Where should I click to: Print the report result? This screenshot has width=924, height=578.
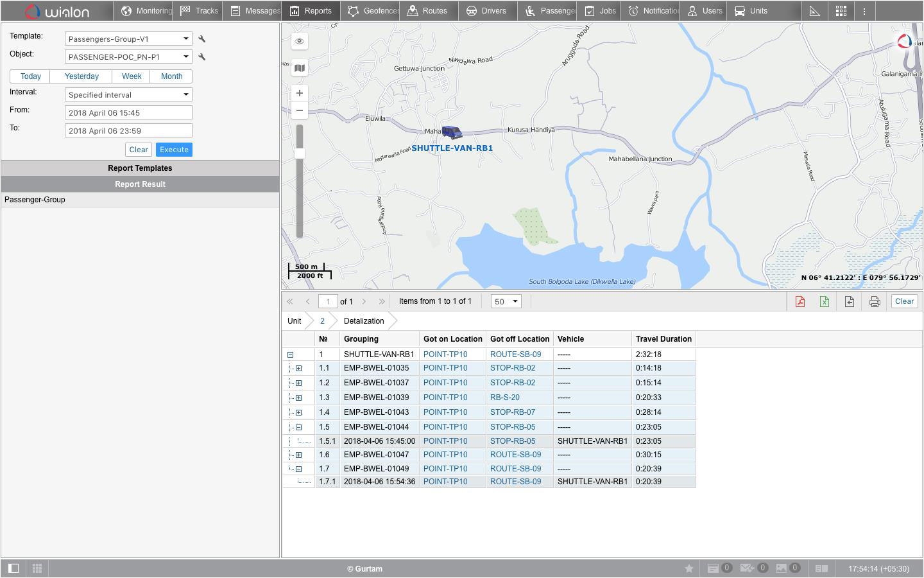875,302
